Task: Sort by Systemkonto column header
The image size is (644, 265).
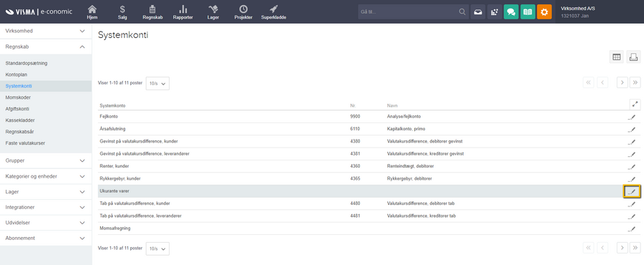Action: coord(112,105)
